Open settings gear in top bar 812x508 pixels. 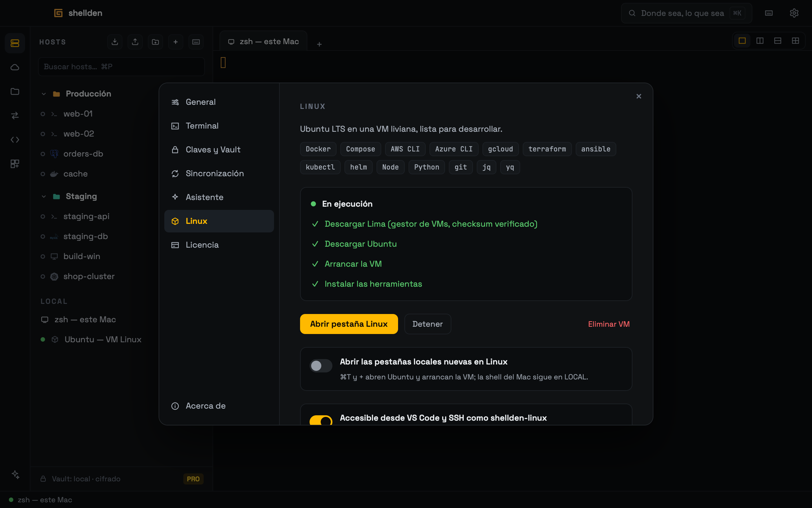(x=794, y=13)
